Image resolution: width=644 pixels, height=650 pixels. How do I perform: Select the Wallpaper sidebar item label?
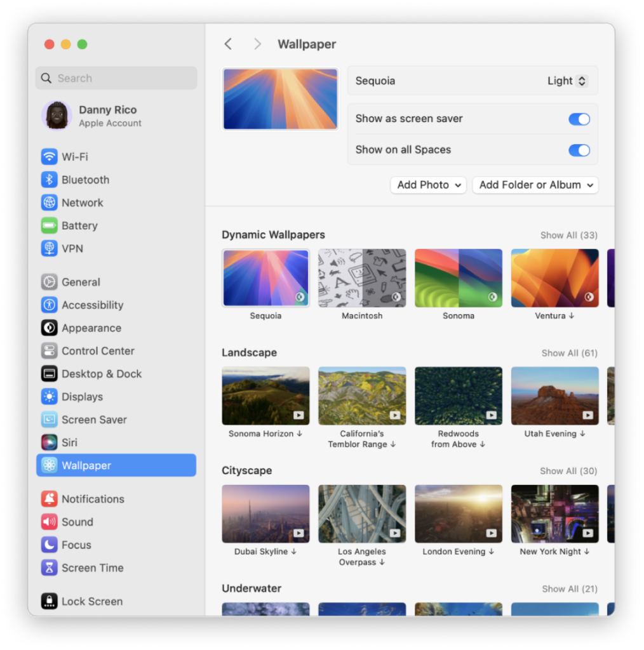86,465
